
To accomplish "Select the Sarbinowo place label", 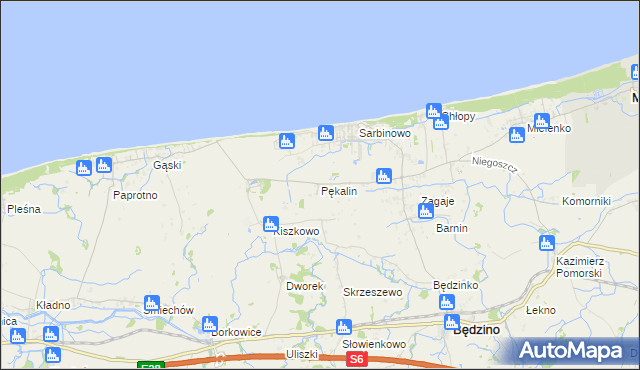I will point(384,133).
